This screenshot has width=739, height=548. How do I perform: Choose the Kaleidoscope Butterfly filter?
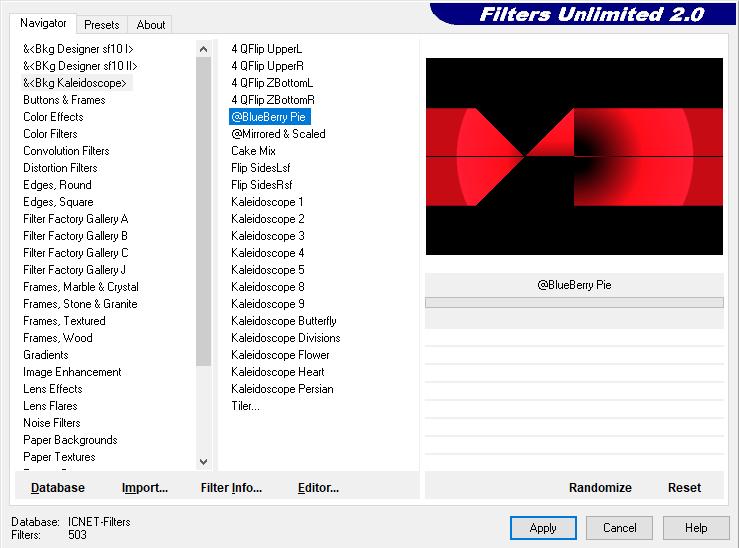(284, 321)
